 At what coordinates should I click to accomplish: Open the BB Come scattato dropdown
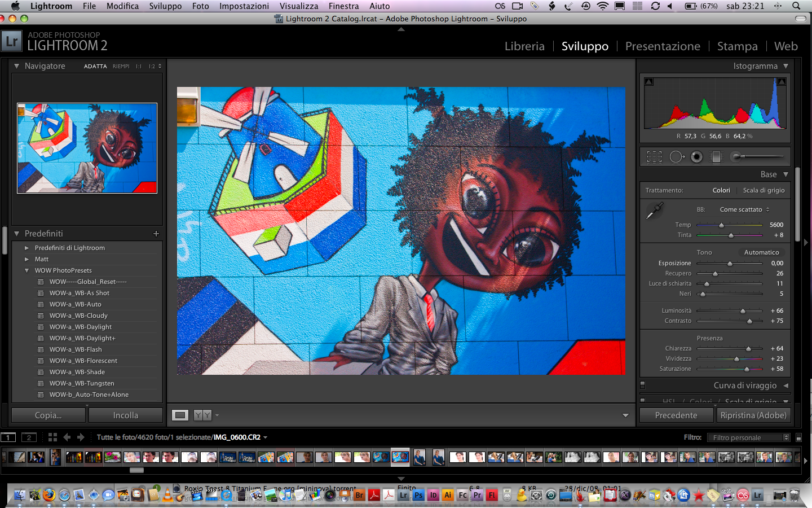click(744, 209)
